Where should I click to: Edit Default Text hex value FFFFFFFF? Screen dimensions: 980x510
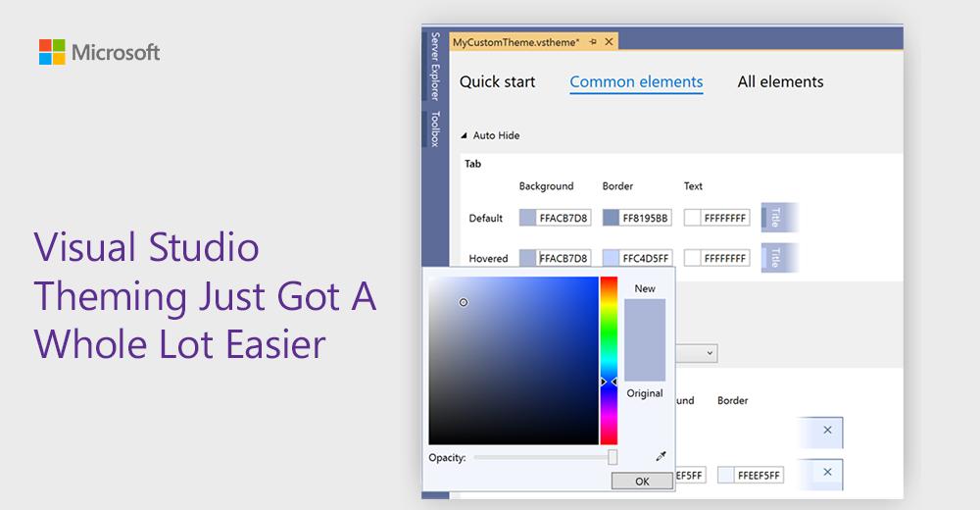coord(725,218)
